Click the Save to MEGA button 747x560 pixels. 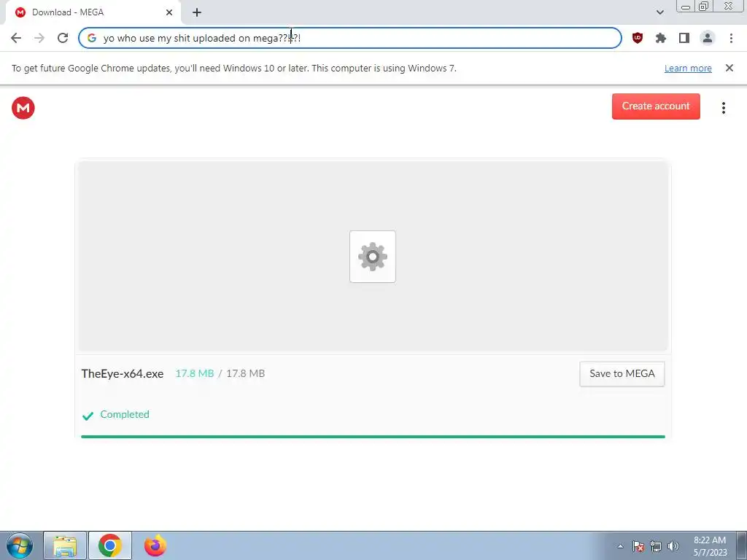pos(622,374)
